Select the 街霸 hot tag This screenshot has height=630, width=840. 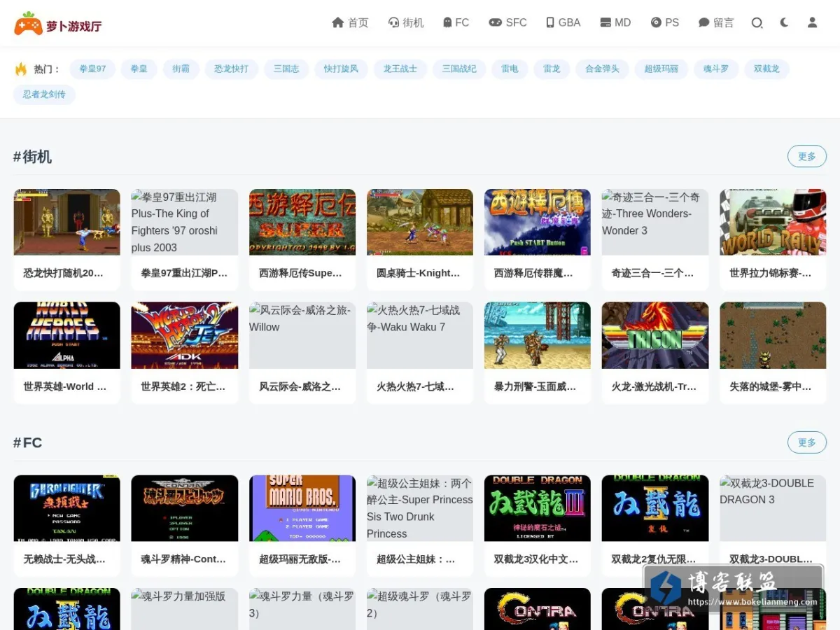point(181,69)
